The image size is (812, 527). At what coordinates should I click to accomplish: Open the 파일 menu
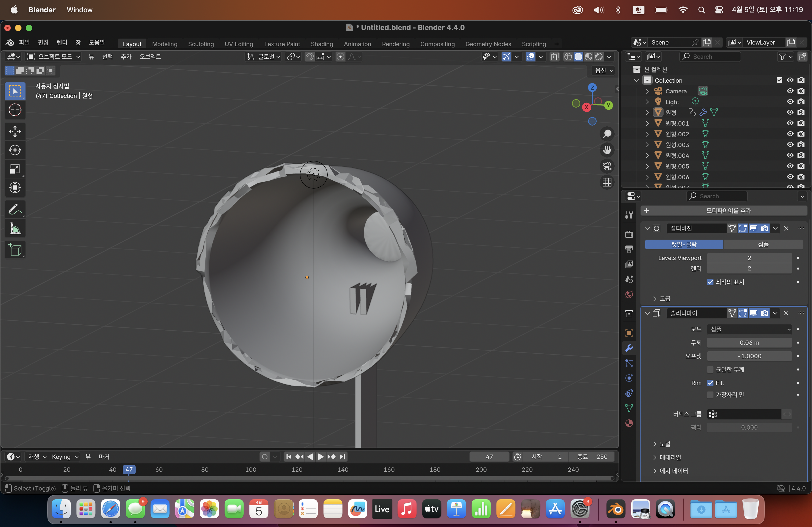pos(24,42)
